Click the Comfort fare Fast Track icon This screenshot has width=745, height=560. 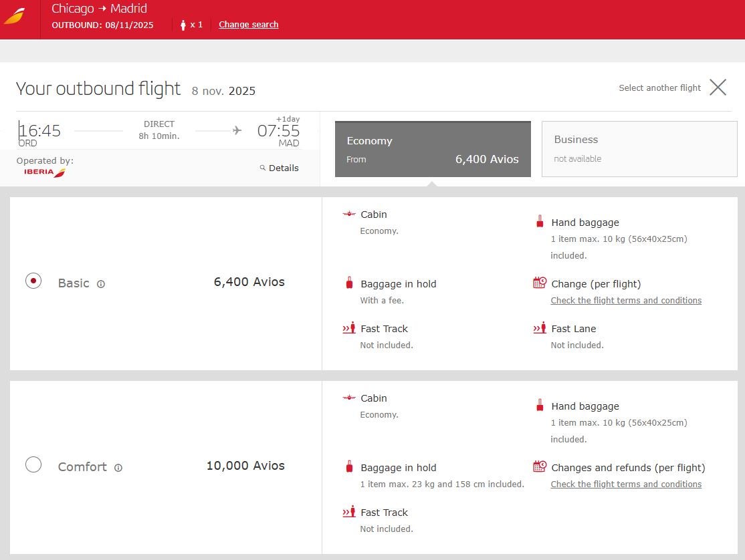point(348,512)
